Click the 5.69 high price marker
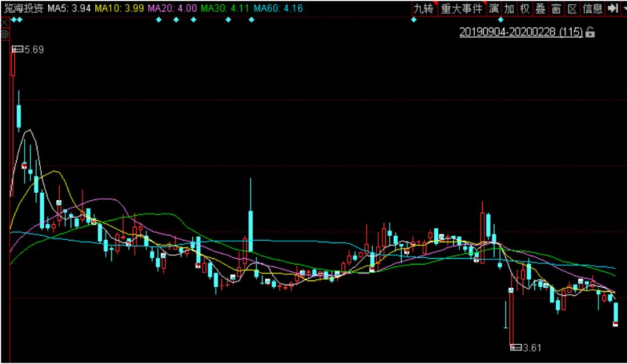The image size is (627, 364). [34, 49]
